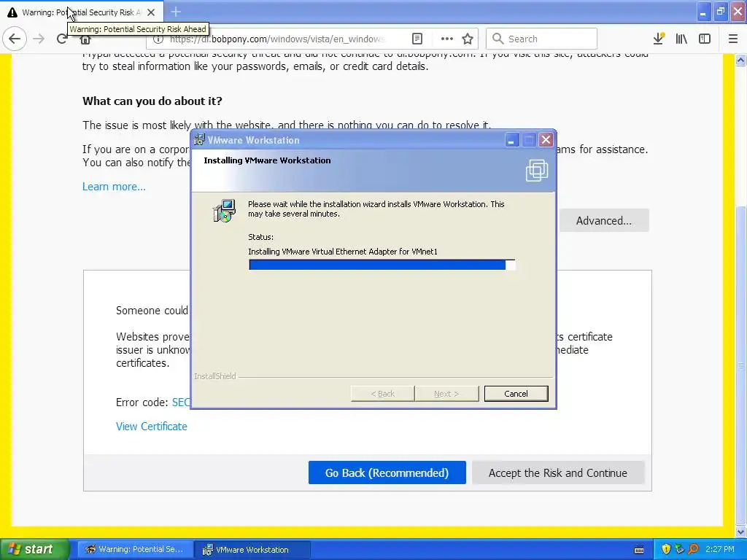Click the browser forward arrow button
747x560 pixels.
pos(39,39)
